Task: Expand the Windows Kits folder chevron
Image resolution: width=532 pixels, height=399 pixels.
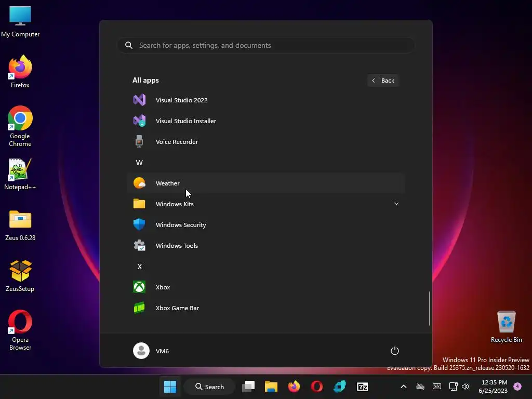Action: coord(396,204)
